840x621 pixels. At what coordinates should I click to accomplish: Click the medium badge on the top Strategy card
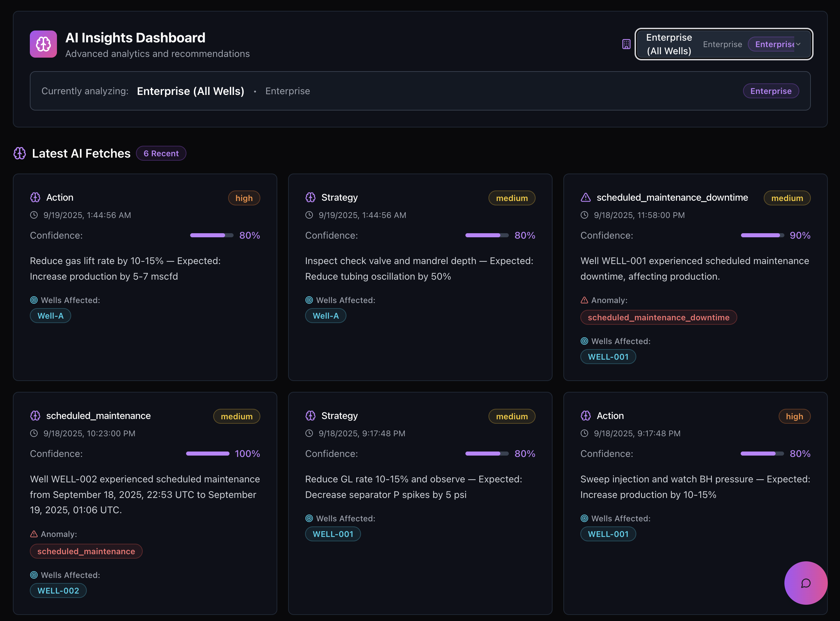(x=512, y=198)
